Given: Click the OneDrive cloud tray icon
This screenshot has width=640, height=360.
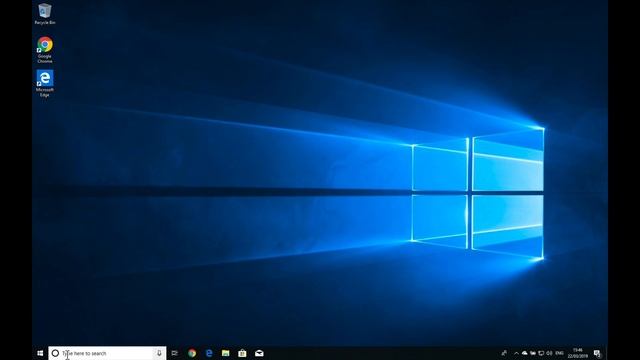Looking at the screenshot, I should (x=524, y=353).
